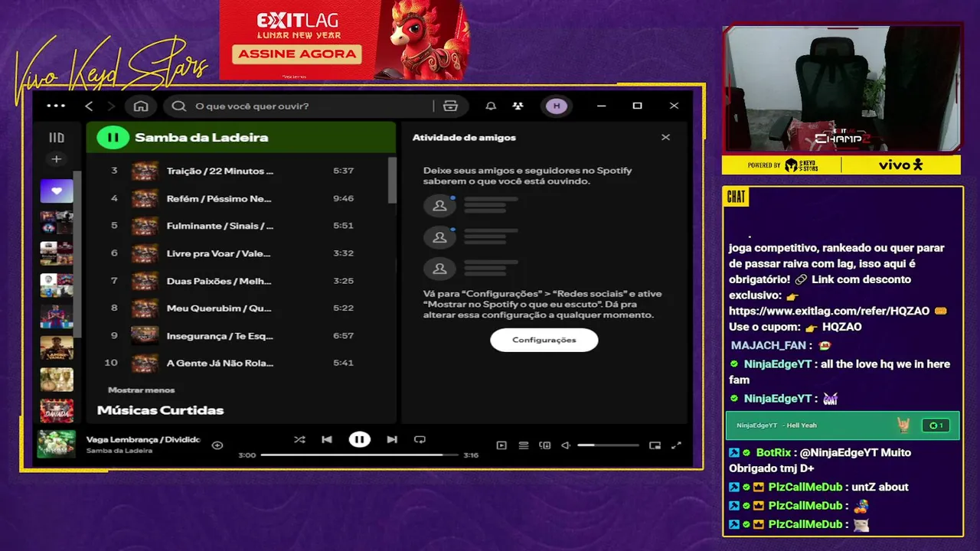Toggle shuffle playback
This screenshot has width=980, height=551.
point(299,439)
